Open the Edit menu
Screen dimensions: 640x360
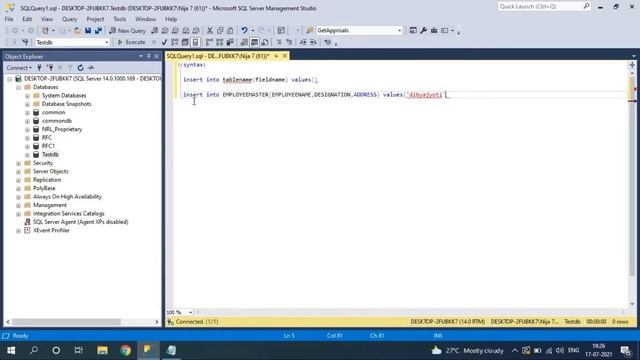coord(27,19)
